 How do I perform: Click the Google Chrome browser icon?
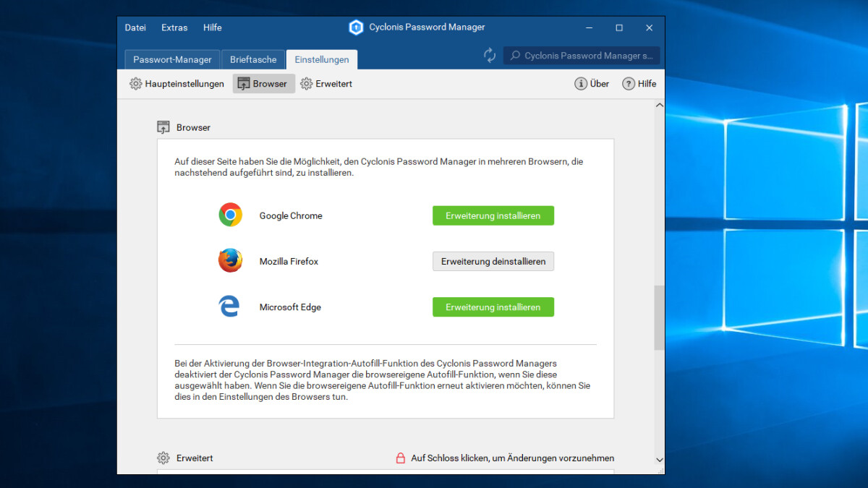231,215
